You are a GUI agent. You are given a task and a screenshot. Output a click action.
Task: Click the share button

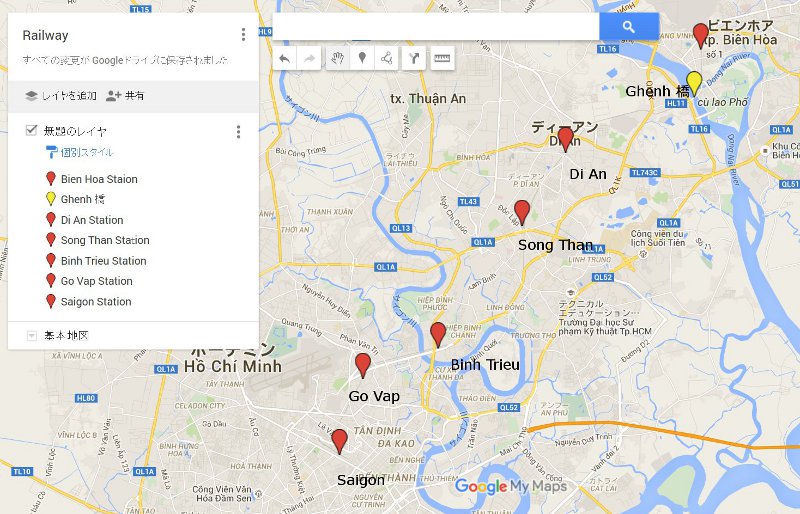coord(126,95)
